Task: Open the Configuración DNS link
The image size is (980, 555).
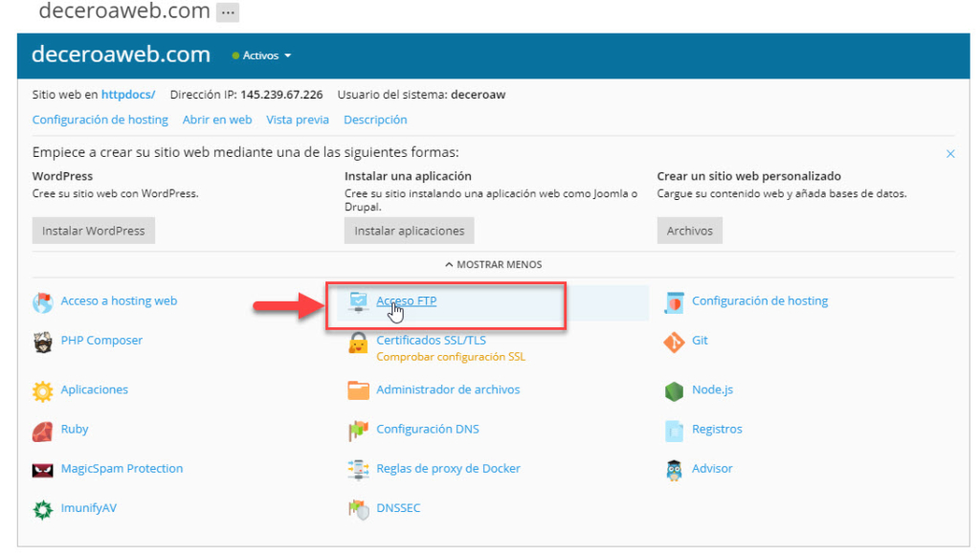Action: click(x=428, y=429)
